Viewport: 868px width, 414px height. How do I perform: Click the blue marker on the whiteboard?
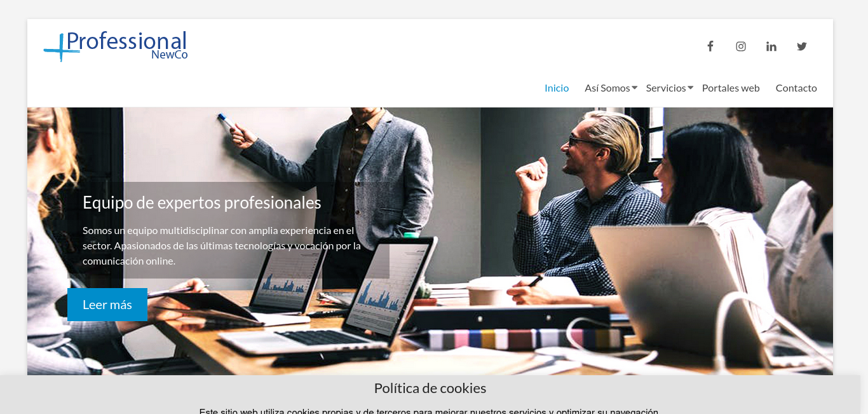tap(222, 118)
